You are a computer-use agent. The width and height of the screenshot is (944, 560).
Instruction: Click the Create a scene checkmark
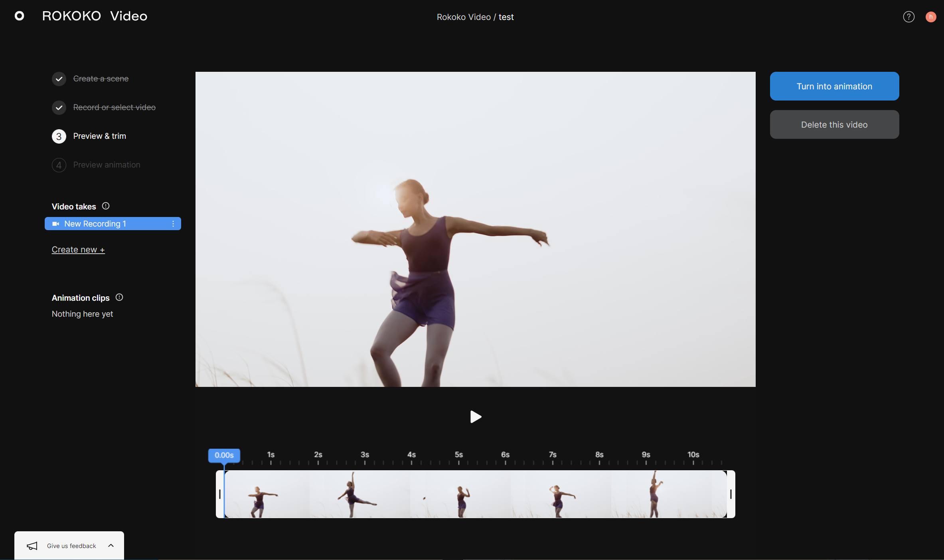(x=59, y=79)
